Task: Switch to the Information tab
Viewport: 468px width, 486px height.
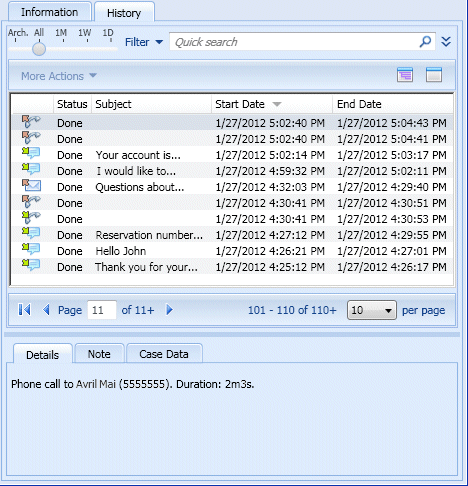Action: 50,12
